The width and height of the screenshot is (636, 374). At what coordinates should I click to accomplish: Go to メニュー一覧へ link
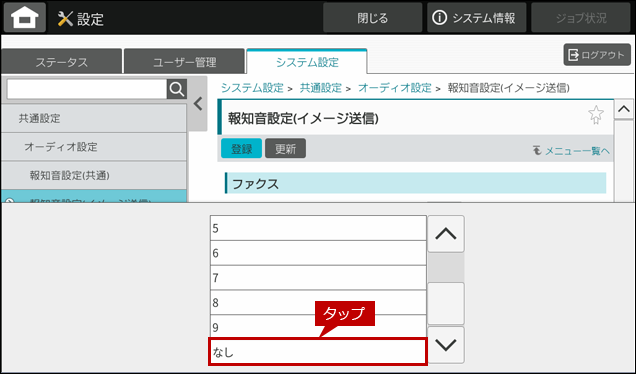(x=571, y=151)
